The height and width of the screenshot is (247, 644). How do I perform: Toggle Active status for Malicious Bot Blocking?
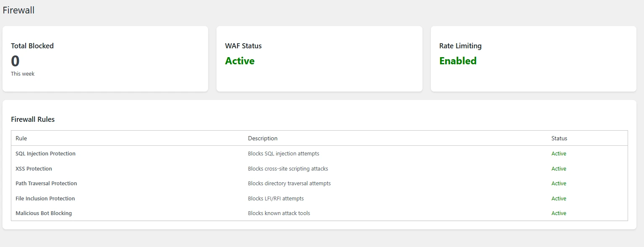[558, 213]
